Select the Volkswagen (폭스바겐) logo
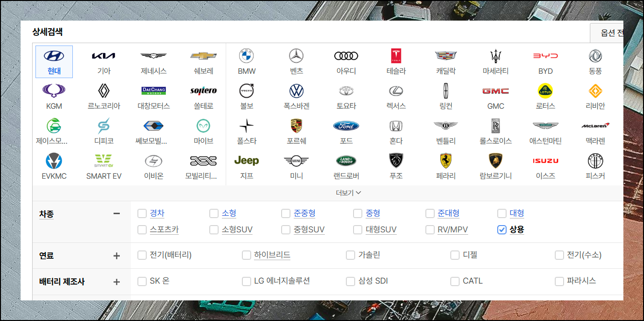Image resolution: width=644 pixels, height=321 pixels. (x=297, y=91)
